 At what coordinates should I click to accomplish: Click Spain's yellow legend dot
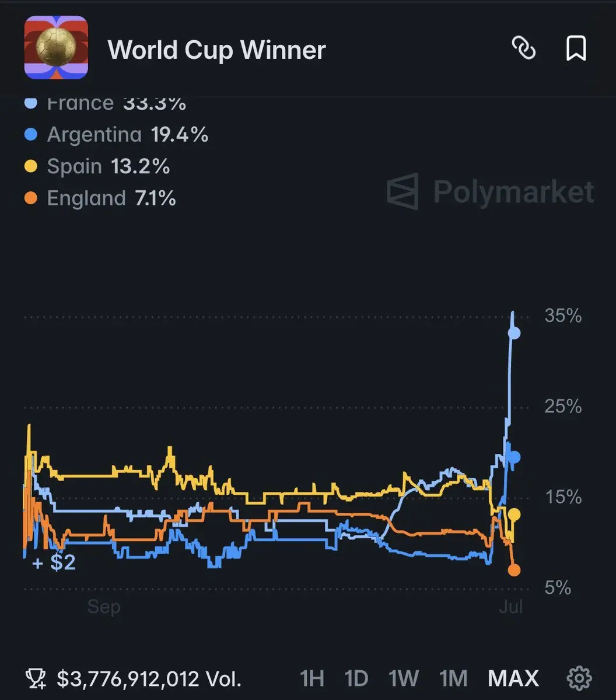click(31, 167)
